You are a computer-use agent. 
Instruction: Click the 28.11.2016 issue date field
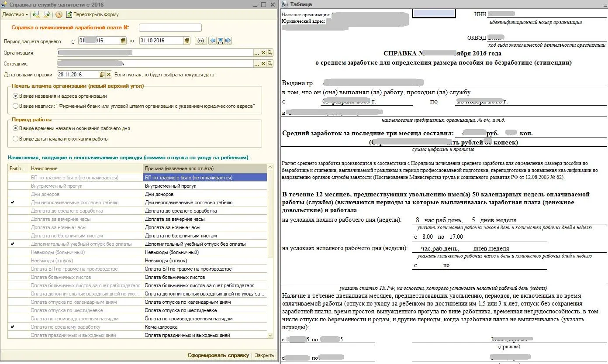(x=78, y=75)
